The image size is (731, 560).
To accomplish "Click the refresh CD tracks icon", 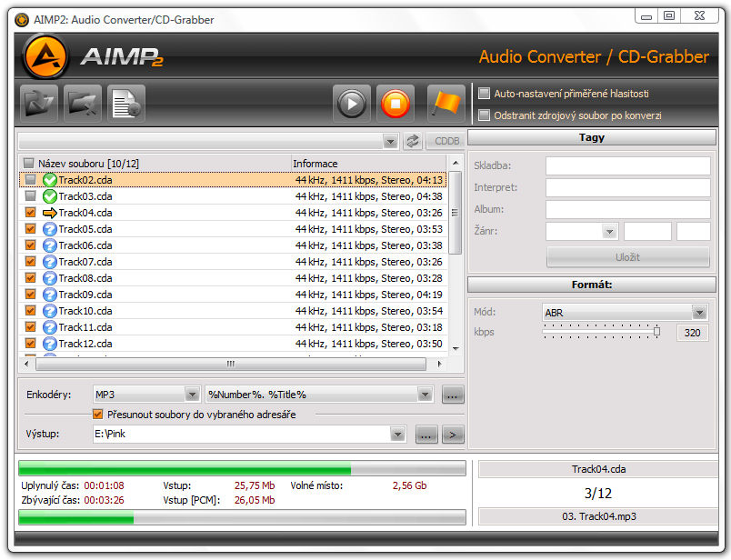I will (x=413, y=141).
